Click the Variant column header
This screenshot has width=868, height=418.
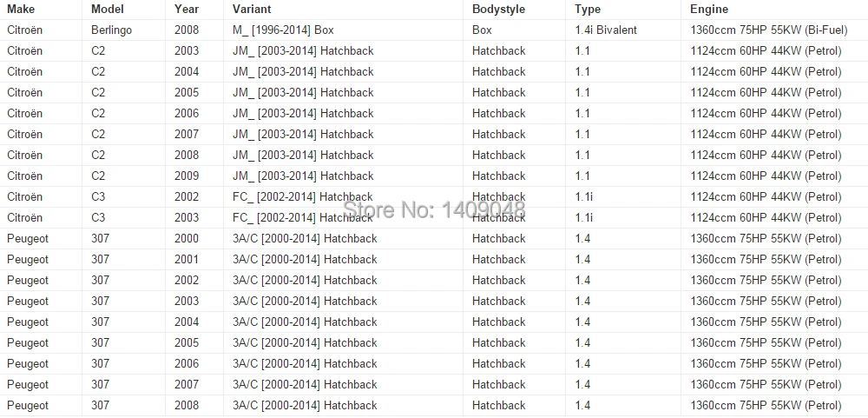tap(252, 9)
